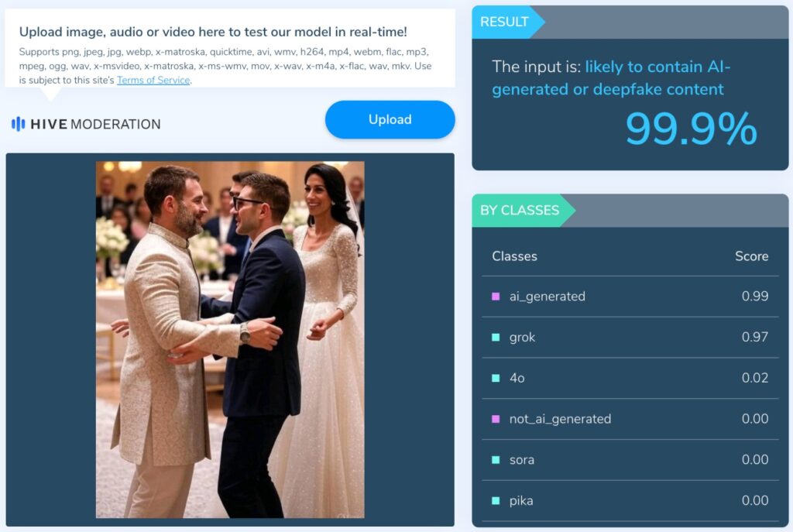Viewport: 793px width, 532px height.
Task: Click the Score column header
Action: pos(751,256)
